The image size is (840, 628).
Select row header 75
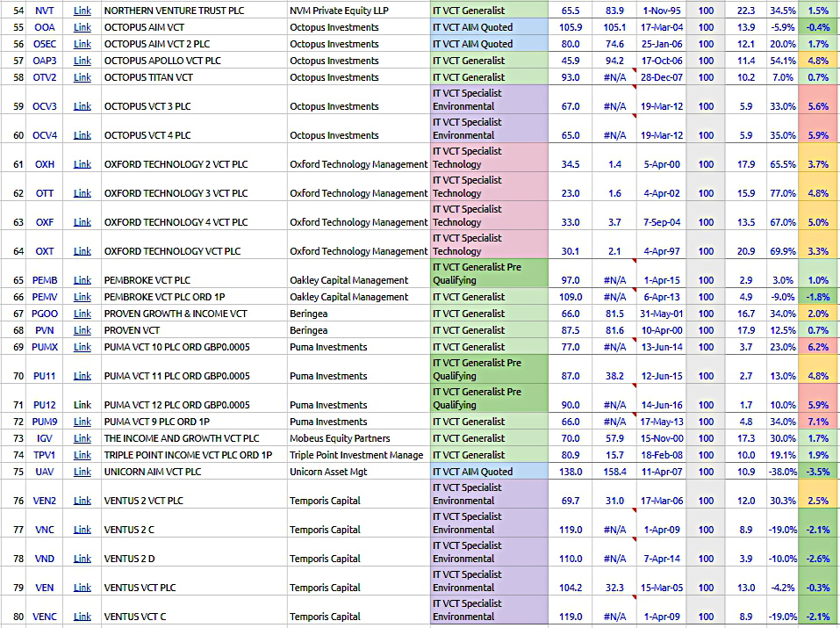click(x=13, y=472)
